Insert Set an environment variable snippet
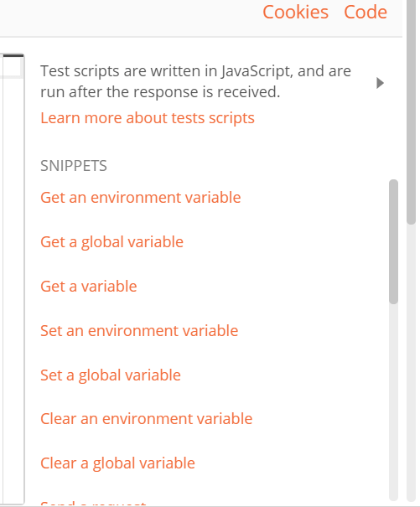420x507 pixels. [139, 331]
